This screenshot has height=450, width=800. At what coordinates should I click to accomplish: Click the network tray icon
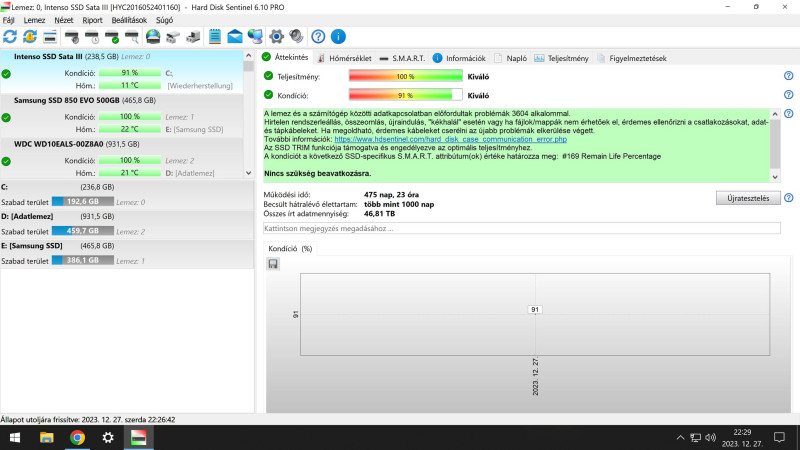(x=695, y=438)
